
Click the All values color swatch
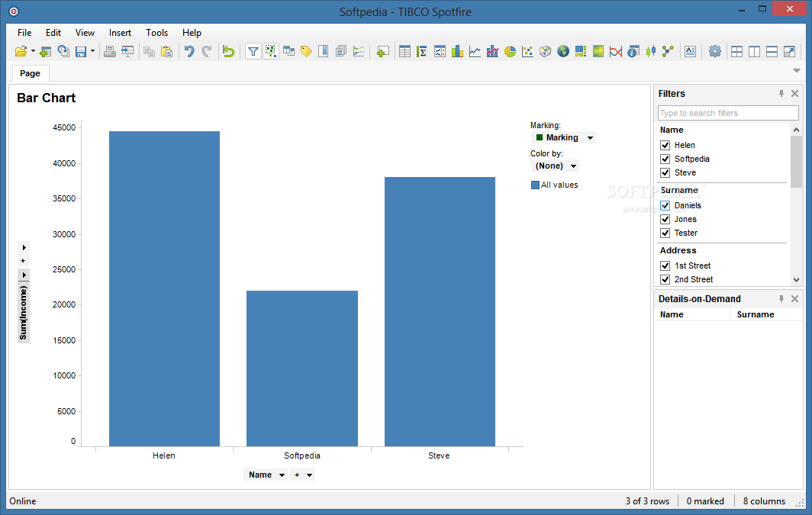point(536,185)
